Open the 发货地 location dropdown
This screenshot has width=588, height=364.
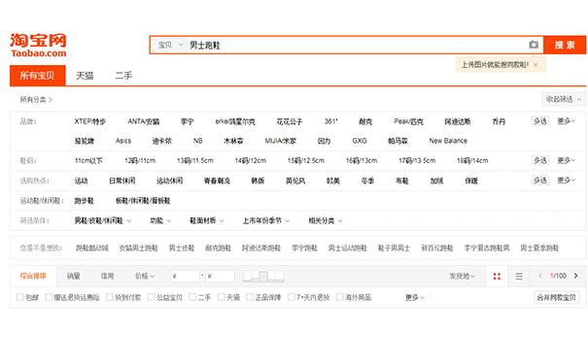pyautogui.click(x=462, y=276)
